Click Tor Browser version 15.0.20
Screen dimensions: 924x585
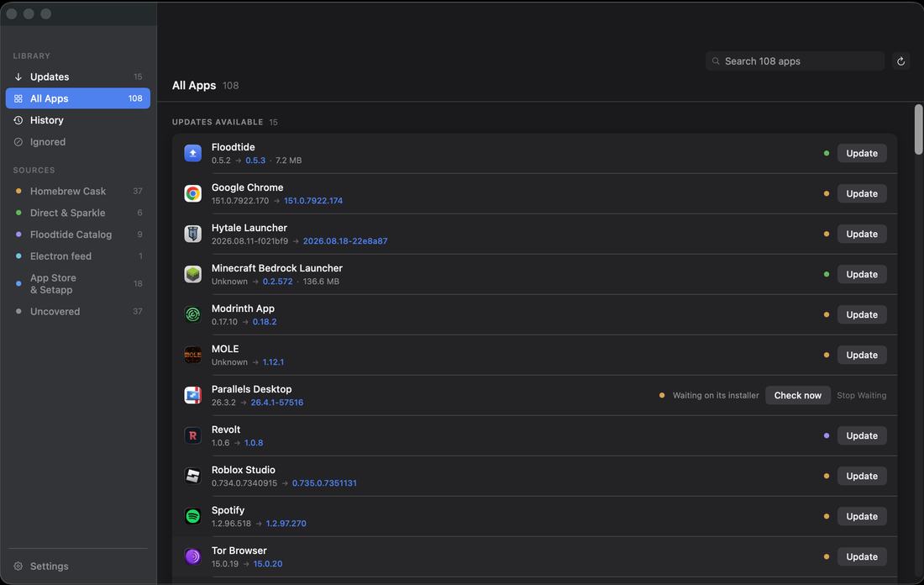point(267,564)
